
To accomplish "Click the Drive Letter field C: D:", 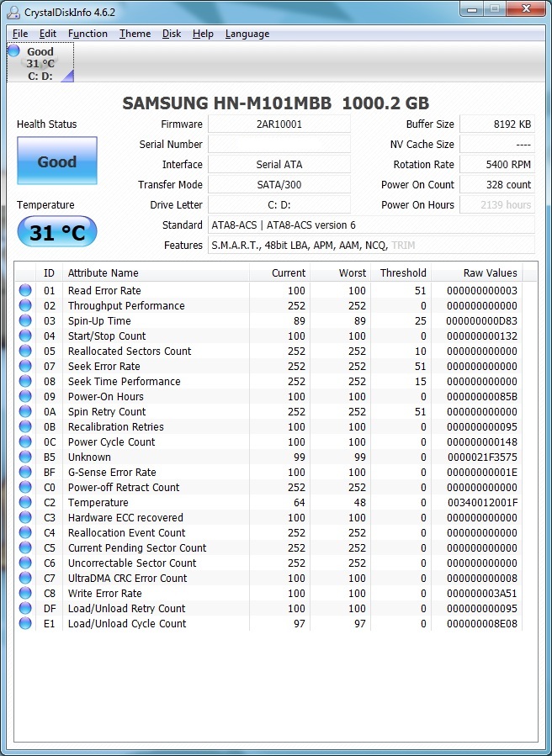I will (279, 205).
